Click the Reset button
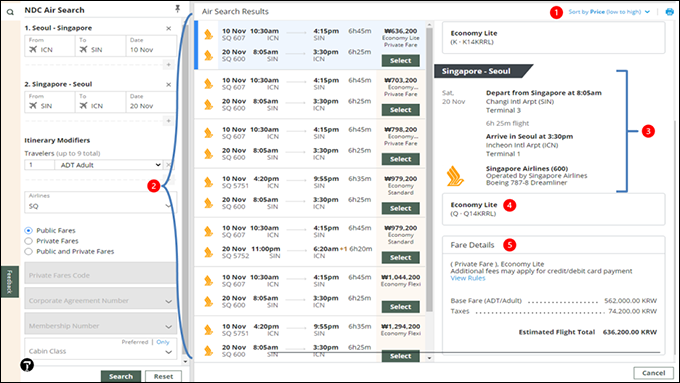This screenshot has height=383, width=680. [x=163, y=376]
